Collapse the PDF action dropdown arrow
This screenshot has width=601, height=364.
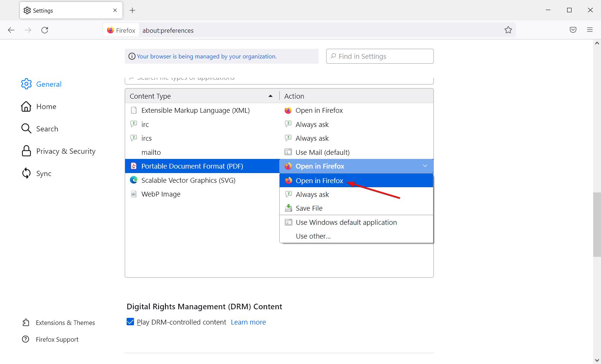point(425,166)
